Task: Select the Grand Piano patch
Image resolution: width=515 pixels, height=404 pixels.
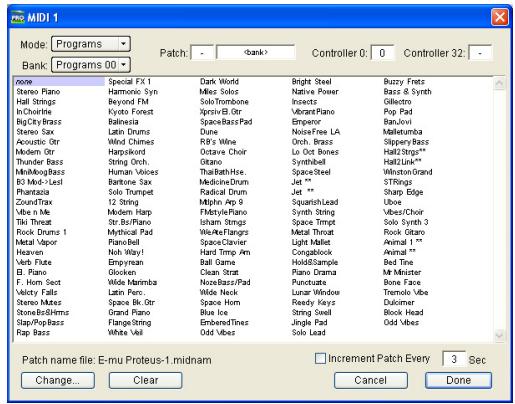Action: (x=129, y=312)
